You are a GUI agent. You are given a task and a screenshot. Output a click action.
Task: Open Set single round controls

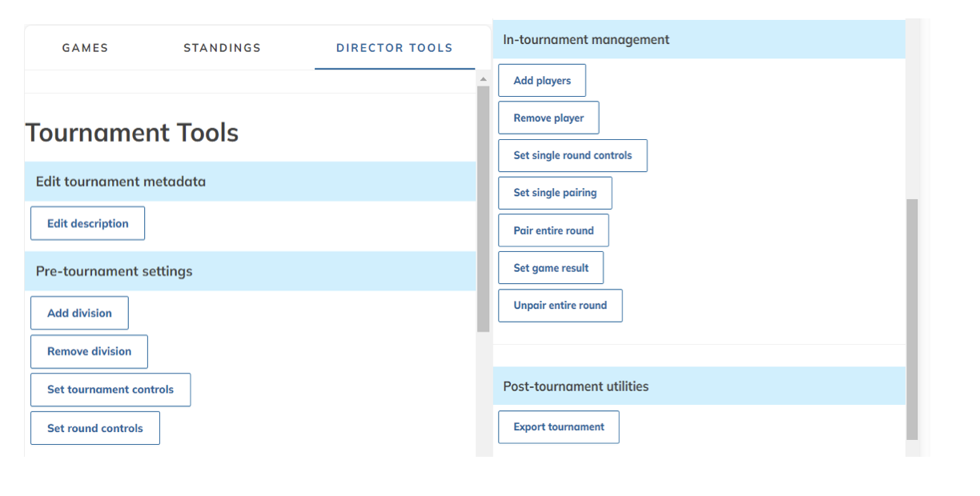tap(572, 155)
